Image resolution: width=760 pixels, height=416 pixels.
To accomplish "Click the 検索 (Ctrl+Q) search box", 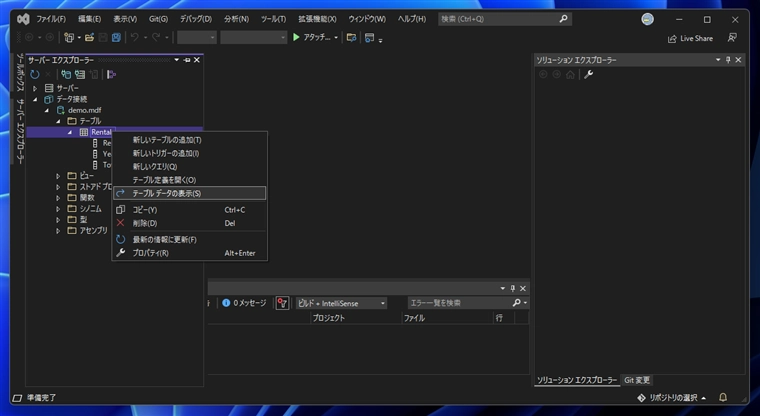I will (x=505, y=19).
